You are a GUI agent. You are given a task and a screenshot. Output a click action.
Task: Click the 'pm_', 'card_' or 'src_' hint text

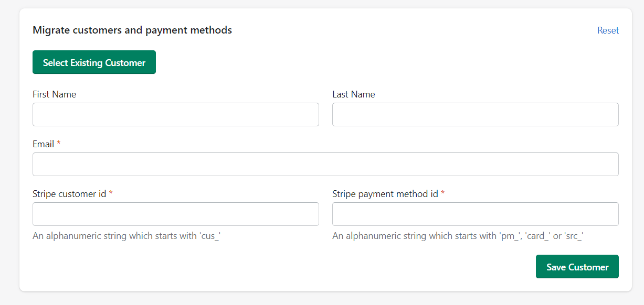(x=458, y=236)
